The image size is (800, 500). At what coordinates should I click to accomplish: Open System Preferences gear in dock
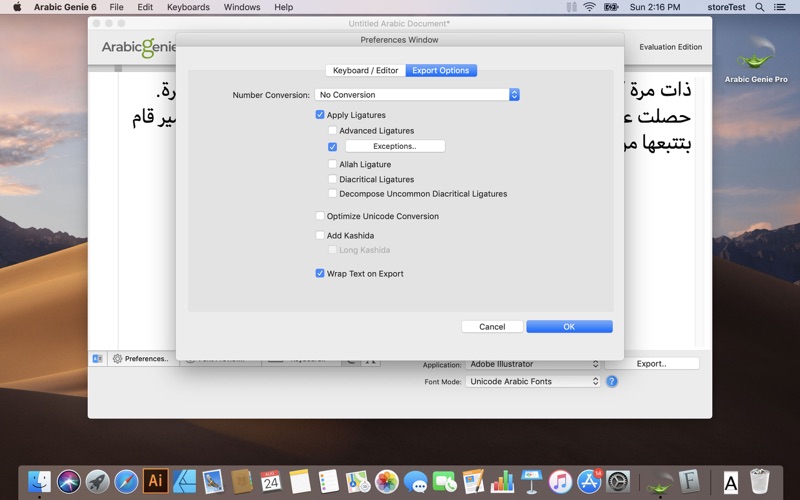[618, 481]
